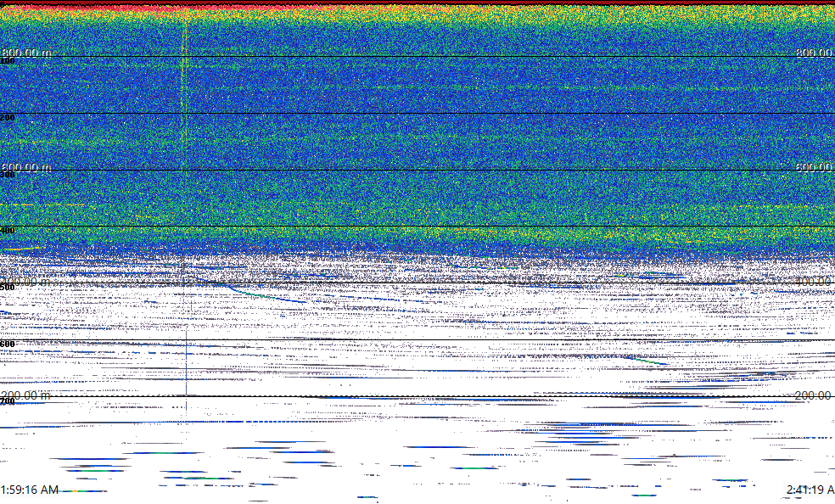Screen dimensions: 835x504
Task: Click the bold "300" depth gridline label
Action: tap(8, 175)
